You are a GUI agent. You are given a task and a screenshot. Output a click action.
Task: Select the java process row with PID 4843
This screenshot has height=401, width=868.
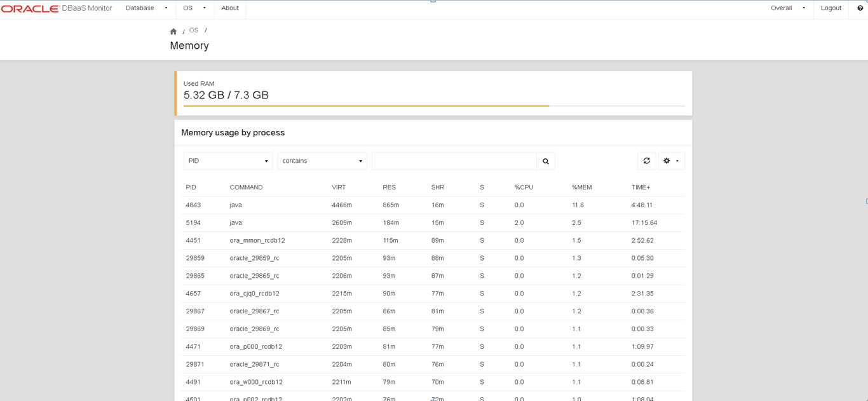tap(318, 205)
